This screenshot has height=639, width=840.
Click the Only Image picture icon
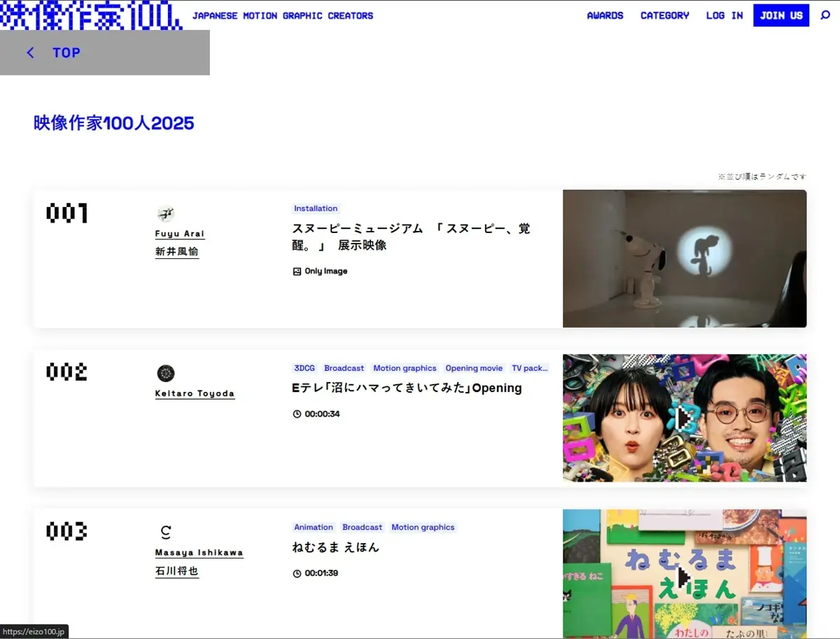[x=298, y=271]
